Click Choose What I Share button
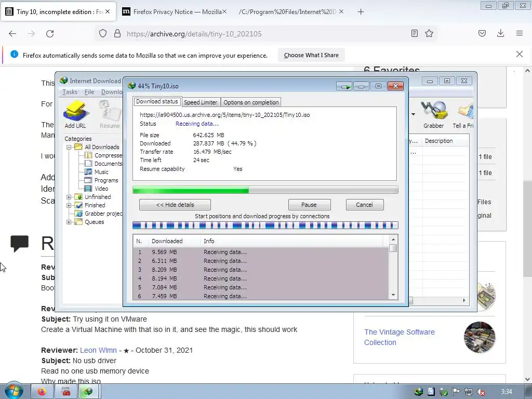Viewport: 532px width, 399px height. point(311,55)
